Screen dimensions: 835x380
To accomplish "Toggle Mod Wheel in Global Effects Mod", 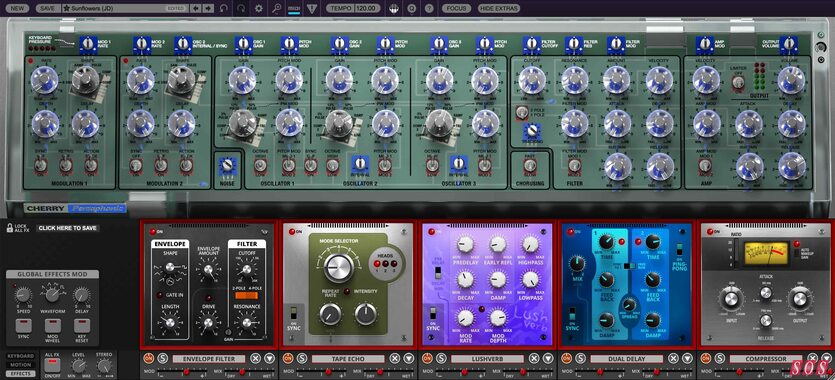I will click(52, 326).
